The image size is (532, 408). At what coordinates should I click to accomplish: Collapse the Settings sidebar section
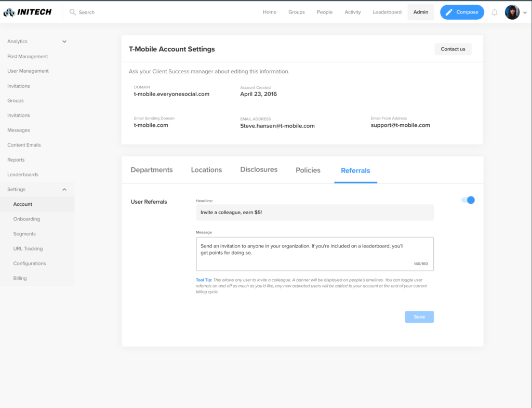[64, 190]
